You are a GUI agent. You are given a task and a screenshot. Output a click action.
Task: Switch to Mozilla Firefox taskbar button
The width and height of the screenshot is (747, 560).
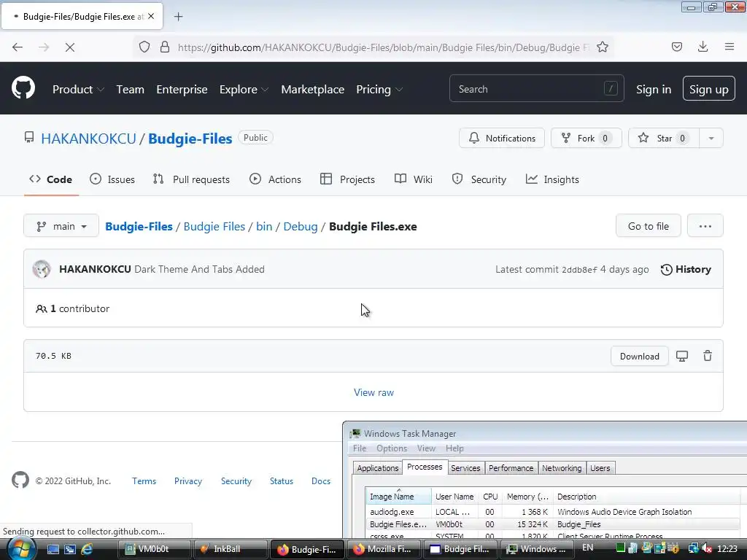pos(382,549)
